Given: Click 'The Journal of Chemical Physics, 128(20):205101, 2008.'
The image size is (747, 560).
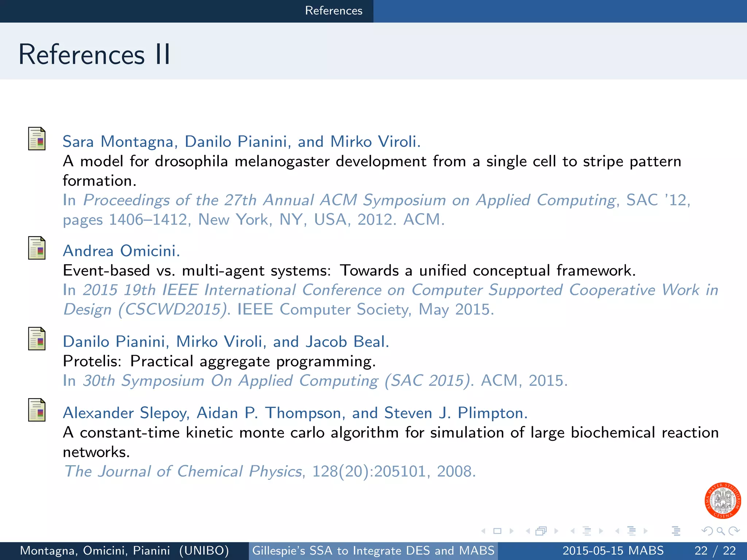Looking at the screenshot, I should 270,471.
